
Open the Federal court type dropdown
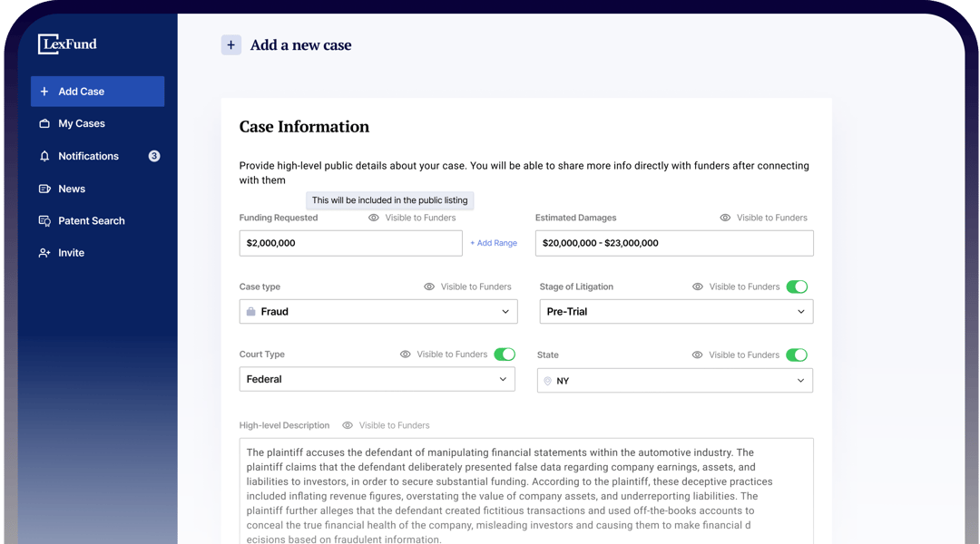coord(377,379)
